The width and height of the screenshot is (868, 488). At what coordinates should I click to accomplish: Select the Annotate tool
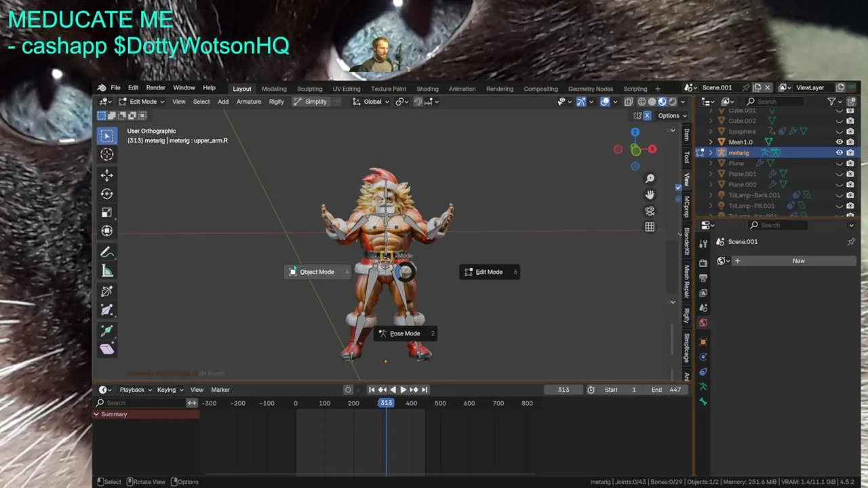click(x=106, y=252)
